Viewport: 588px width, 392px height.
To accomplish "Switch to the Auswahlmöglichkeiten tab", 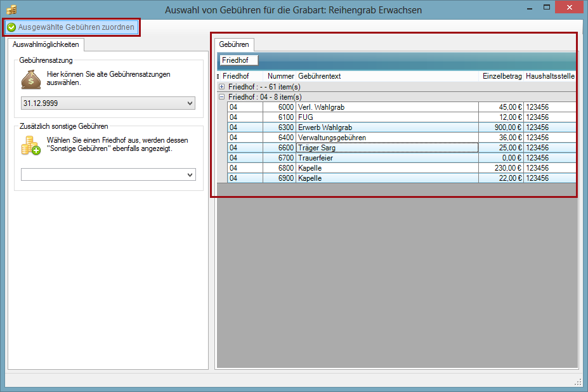I will [x=46, y=45].
